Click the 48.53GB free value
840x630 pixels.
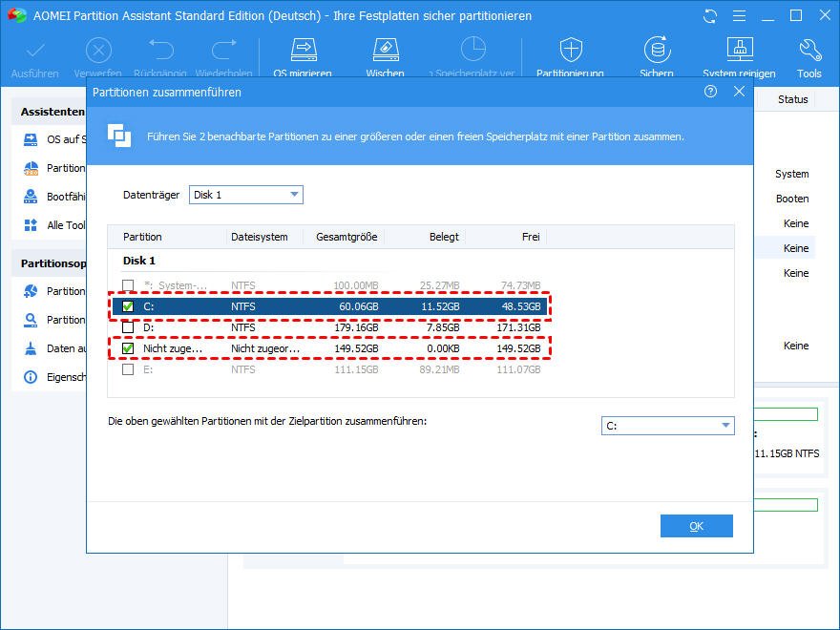(x=521, y=306)
